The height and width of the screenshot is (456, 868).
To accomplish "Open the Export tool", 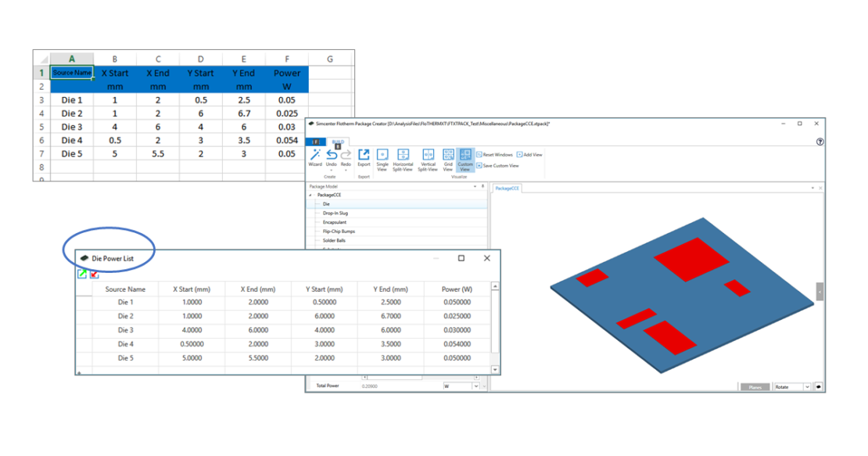I will (x=364, y=155).
